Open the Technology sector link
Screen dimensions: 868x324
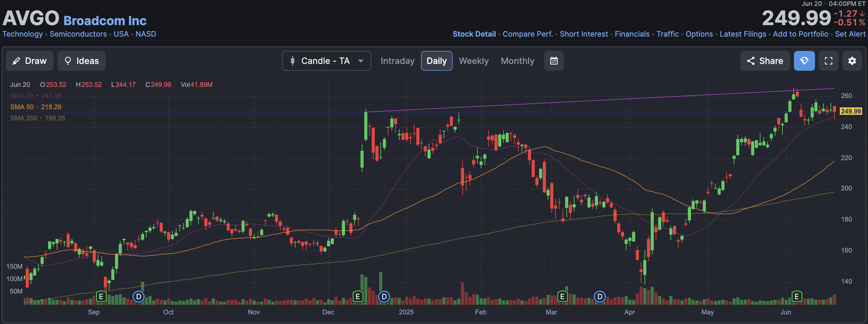coord(23,34)
